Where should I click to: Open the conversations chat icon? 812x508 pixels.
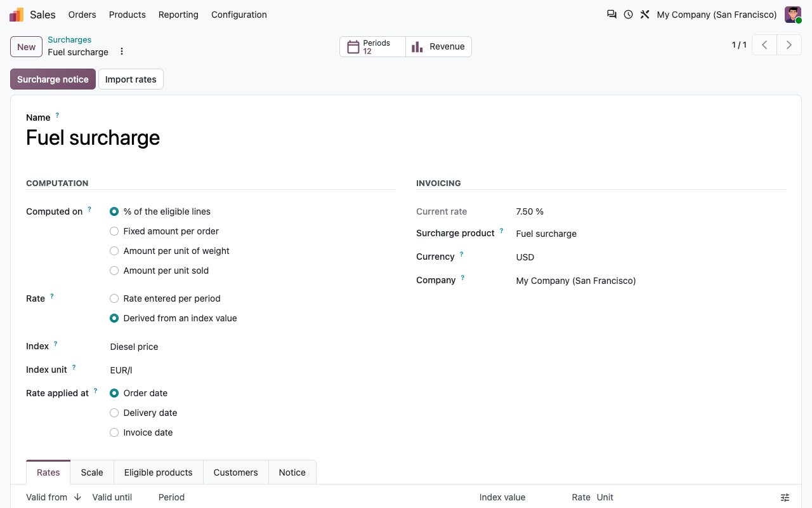point(612,15)
